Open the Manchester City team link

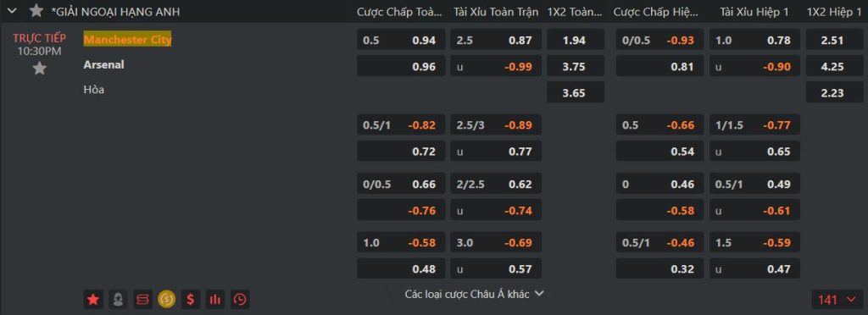point(127,40)
